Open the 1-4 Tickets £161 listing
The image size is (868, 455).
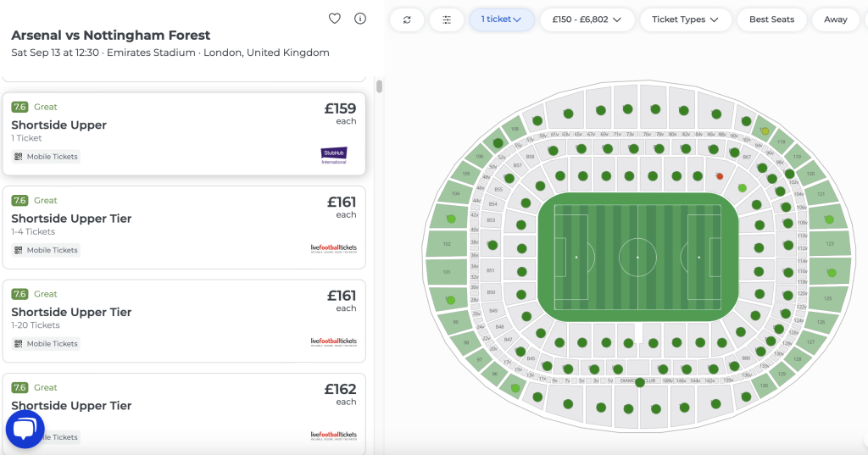tap(184, 227)
